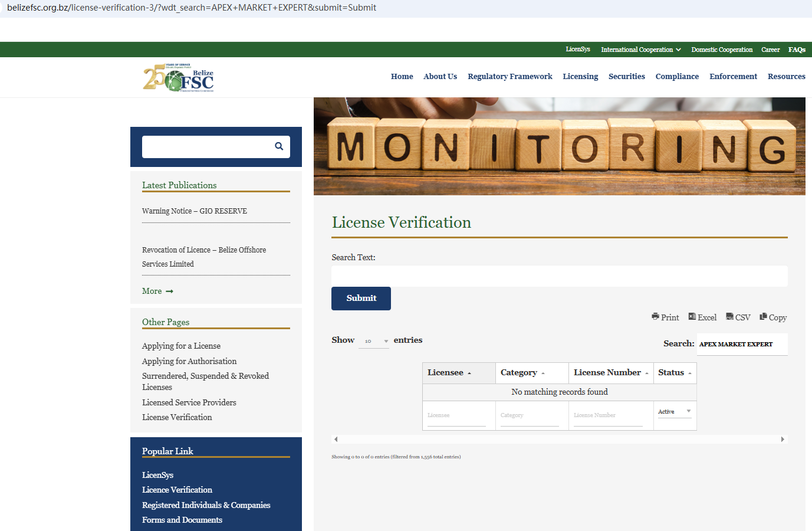Export table using Excel icon
The height and width of the screenshot is (531, 812).
(692, 317)
